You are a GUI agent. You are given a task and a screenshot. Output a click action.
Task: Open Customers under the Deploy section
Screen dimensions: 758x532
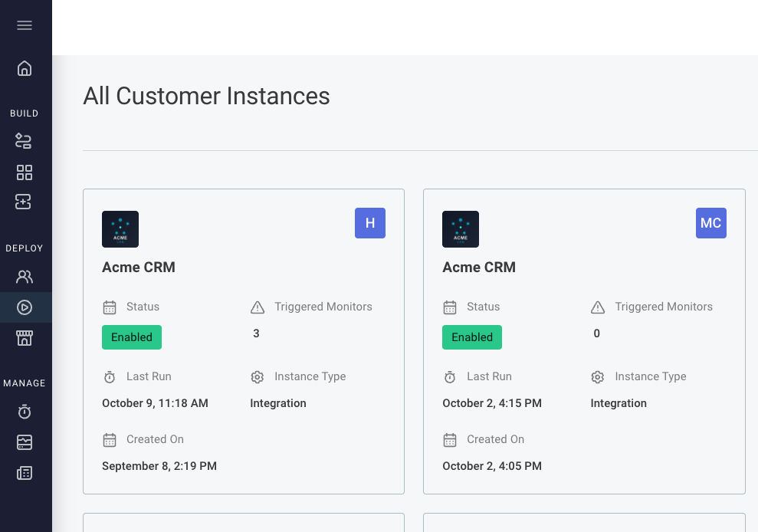pos(25,276)
